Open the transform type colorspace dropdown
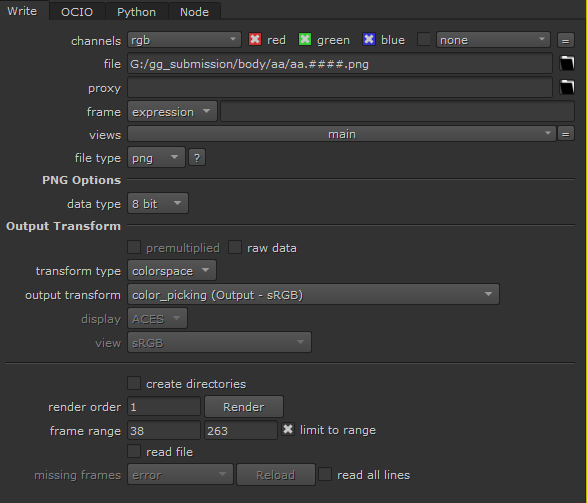587x503 pixels. [171, 271]
